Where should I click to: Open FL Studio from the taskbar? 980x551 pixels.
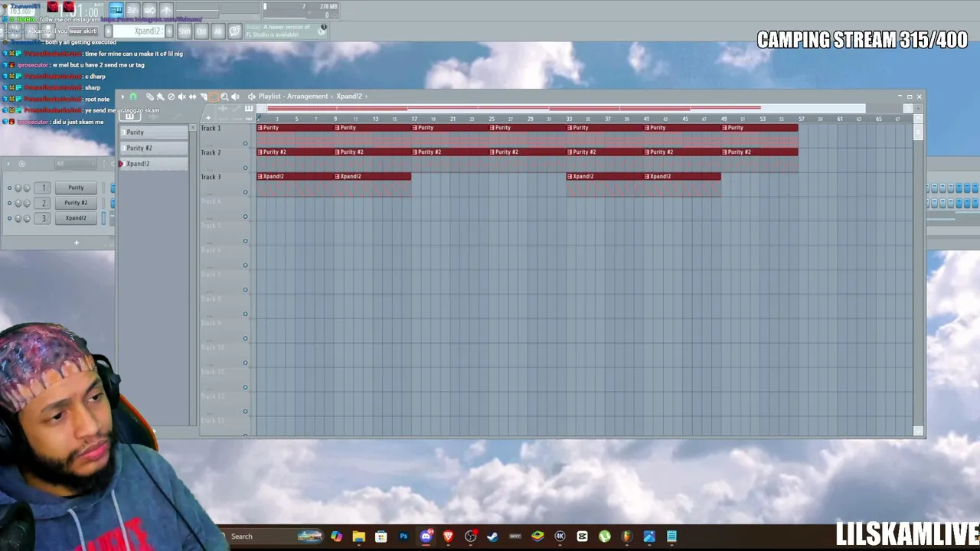coord(627,536)
